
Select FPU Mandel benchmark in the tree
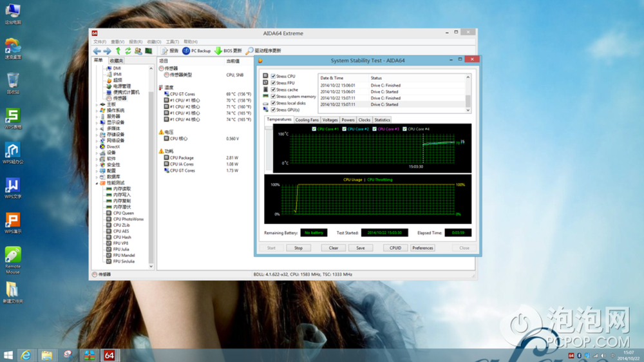tap(121, 255)
